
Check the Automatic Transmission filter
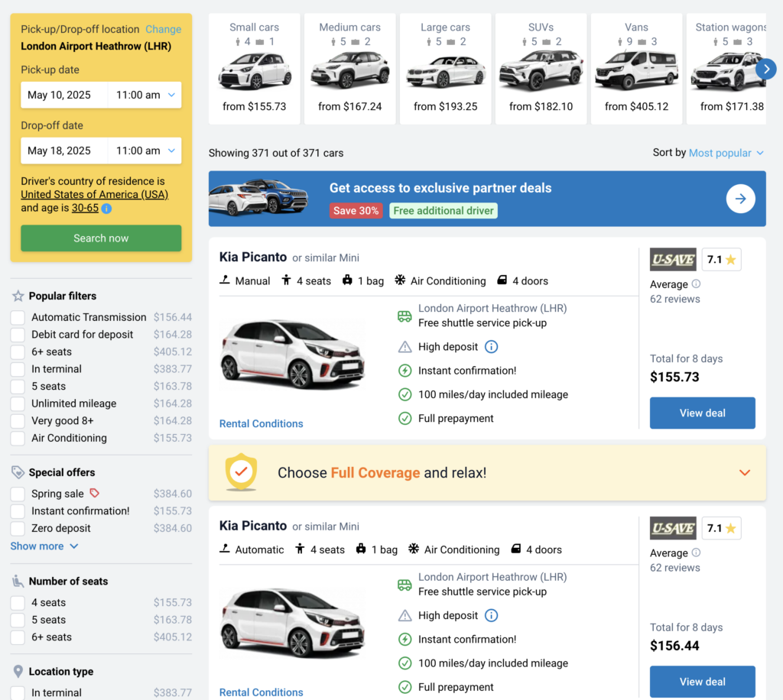(x=18, y=317)
